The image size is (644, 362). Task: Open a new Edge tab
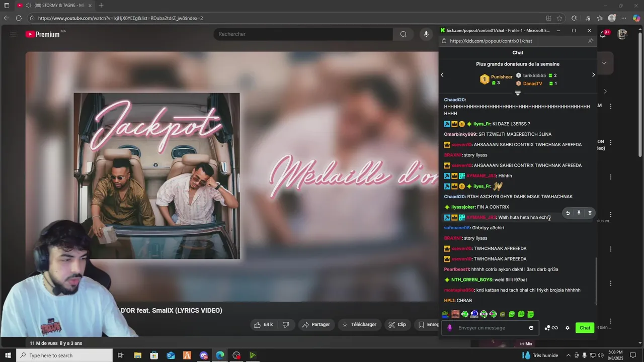click(x=101, y=6)
